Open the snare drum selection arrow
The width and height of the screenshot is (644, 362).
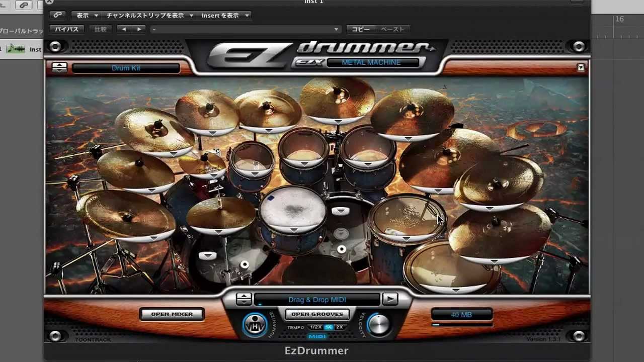(293, 230)
